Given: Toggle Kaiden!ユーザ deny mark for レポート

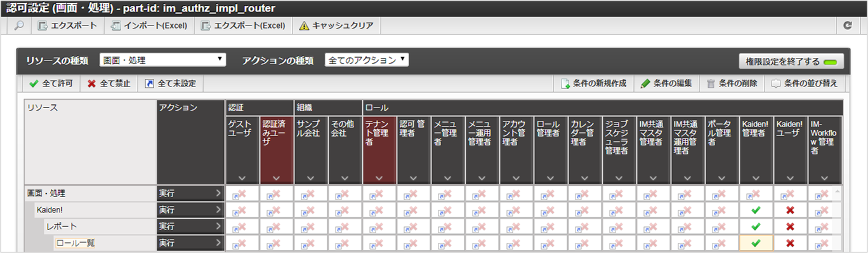Looking at the screenshot, I should click(790, 226).
